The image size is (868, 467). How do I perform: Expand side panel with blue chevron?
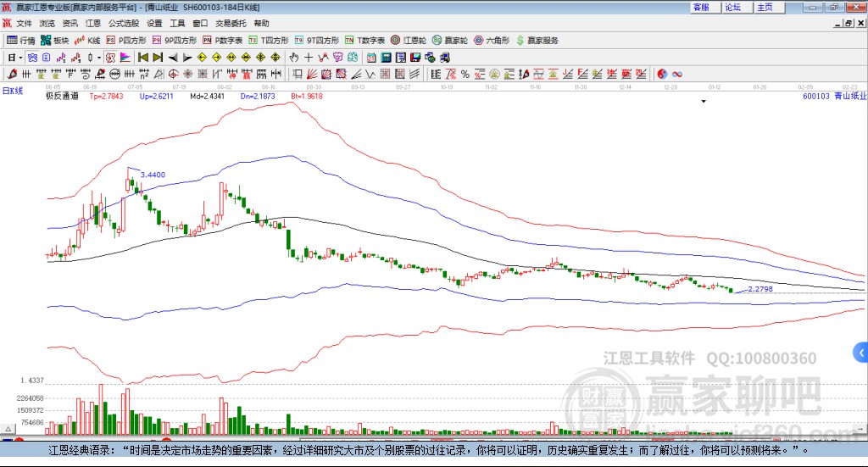click(x=861, y=353)
